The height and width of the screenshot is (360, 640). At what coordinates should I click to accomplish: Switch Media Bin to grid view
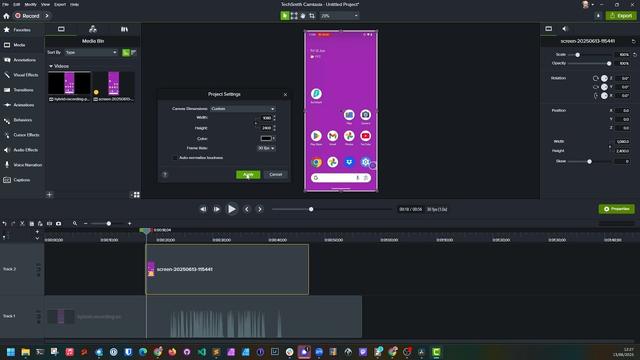coord(137,195)
